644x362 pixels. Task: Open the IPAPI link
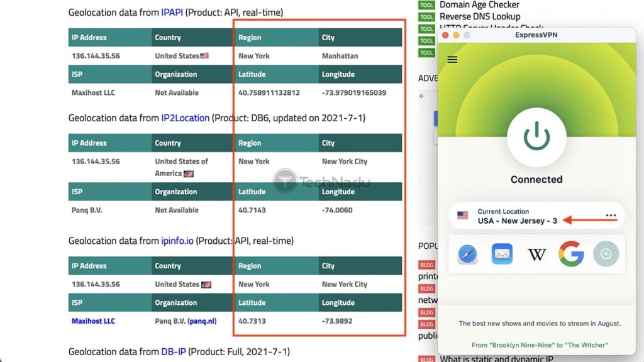pyautogui.click(x=172, y=13)
